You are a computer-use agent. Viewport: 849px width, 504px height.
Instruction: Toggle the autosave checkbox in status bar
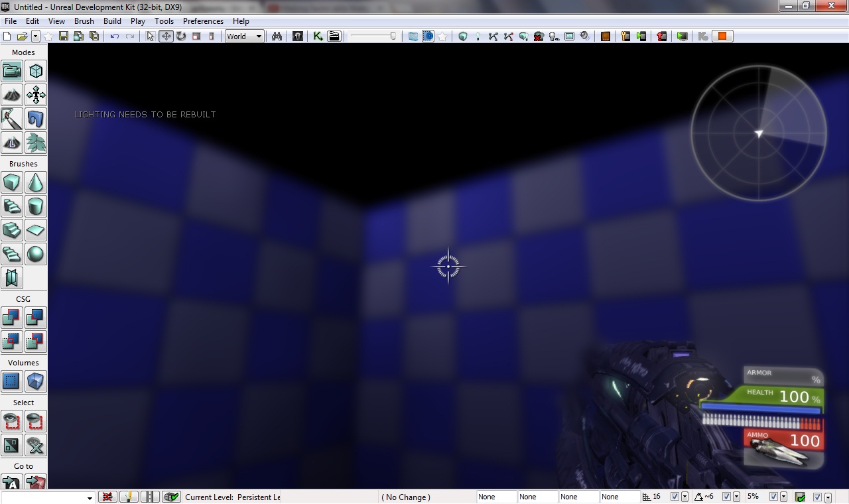point(818,497)
